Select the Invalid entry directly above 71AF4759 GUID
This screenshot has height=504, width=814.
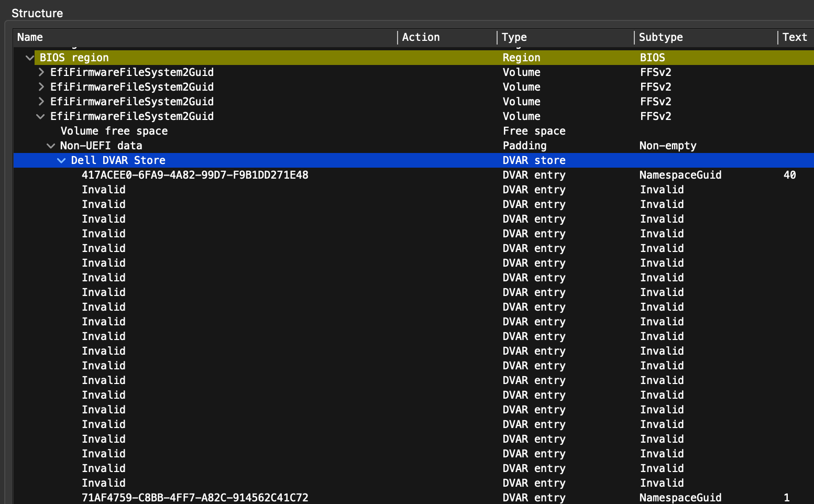tap(104, 483)
